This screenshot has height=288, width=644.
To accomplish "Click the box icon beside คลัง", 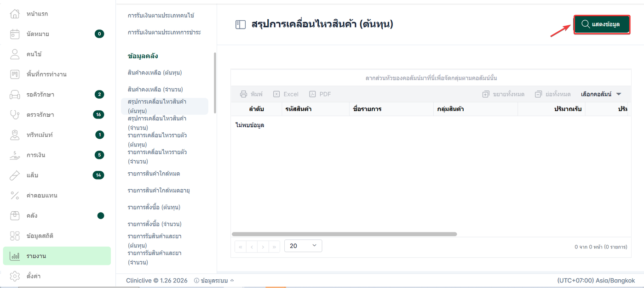I will tap(15, 215).
